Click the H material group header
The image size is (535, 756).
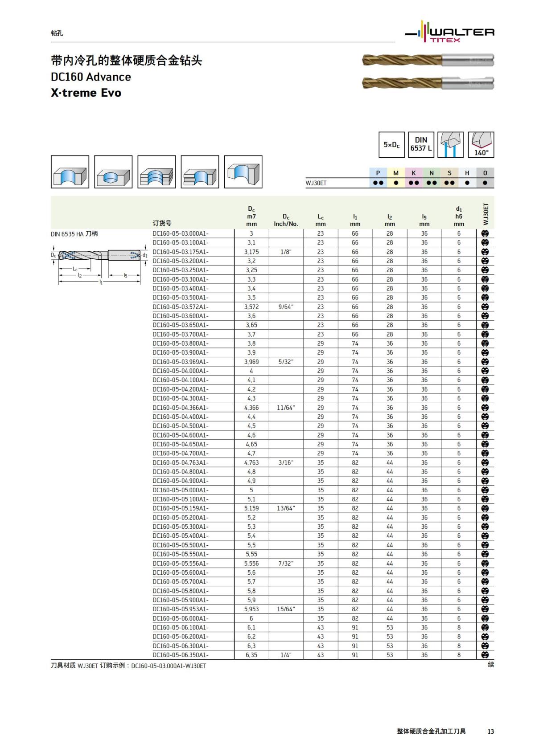point(467,173)
